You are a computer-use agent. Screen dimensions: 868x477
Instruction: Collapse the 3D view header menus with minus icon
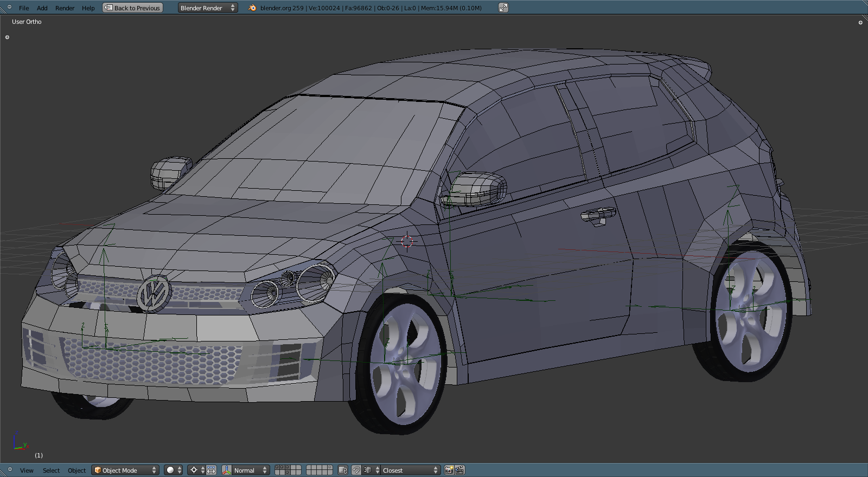pos(9,469)
